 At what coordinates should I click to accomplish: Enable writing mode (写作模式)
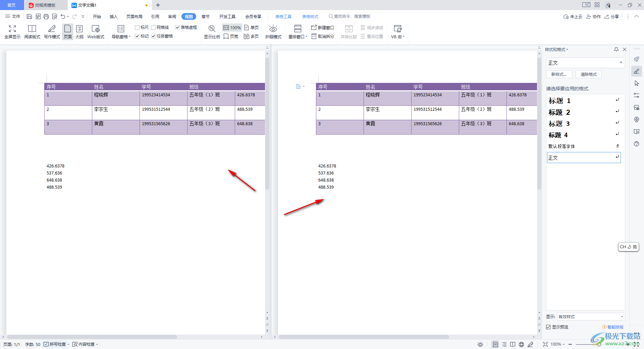pos(52,32)
